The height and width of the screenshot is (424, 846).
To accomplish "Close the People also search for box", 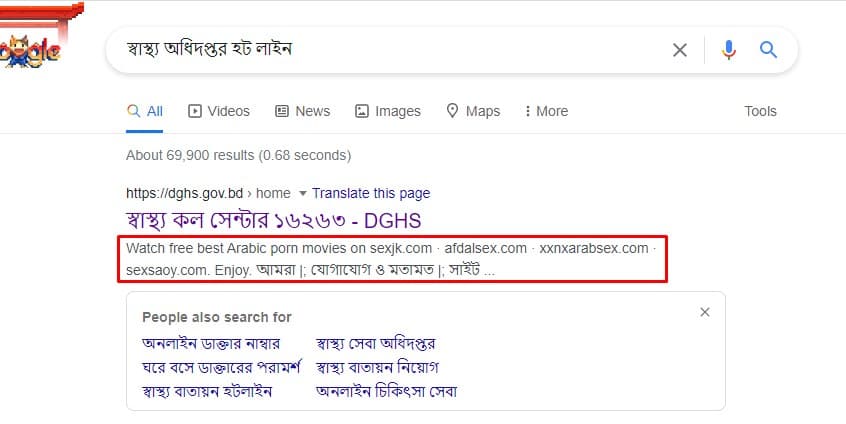I will click(x=705, y=312).
